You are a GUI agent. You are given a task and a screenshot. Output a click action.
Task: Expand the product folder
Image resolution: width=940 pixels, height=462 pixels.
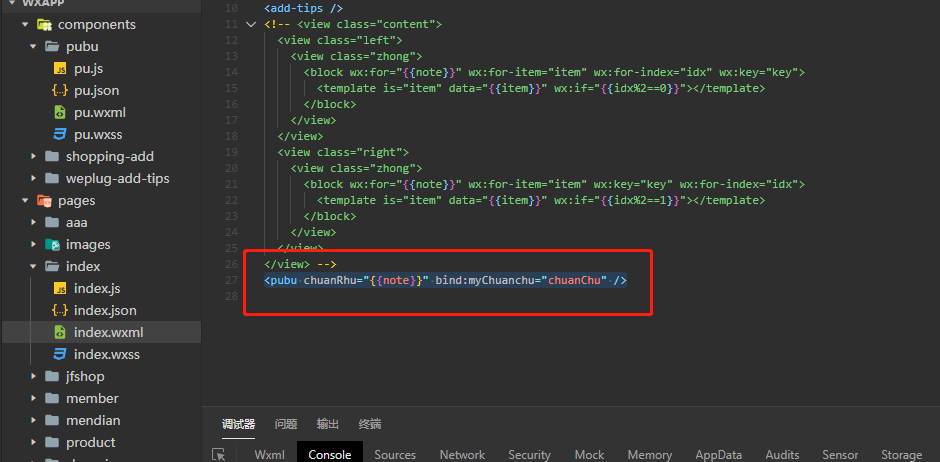point(34,442)
